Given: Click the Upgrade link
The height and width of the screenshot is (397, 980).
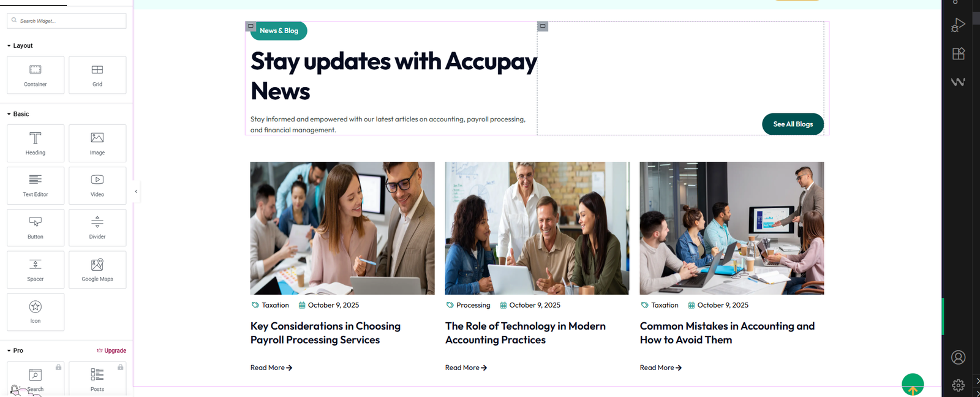Looking at the screenshot, I should coord(111,350).
